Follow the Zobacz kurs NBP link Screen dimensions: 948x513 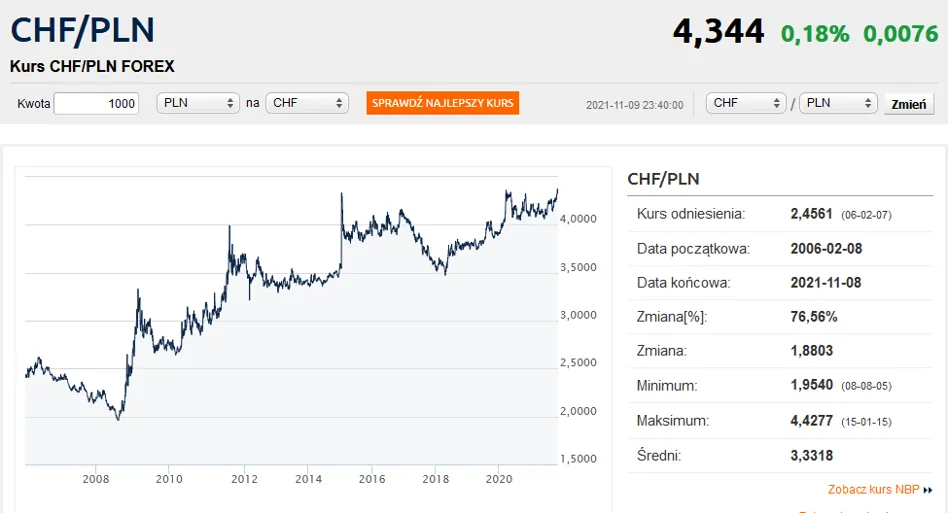pyautogui.click(x=873, y=490)
